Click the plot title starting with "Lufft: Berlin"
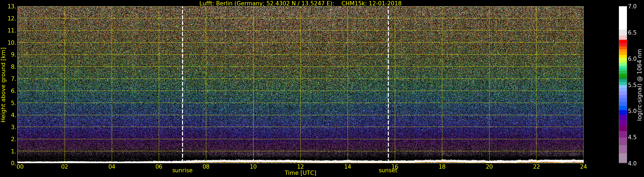Image resolution: width=644 pixels, height=177 pixels. [300, 3]
